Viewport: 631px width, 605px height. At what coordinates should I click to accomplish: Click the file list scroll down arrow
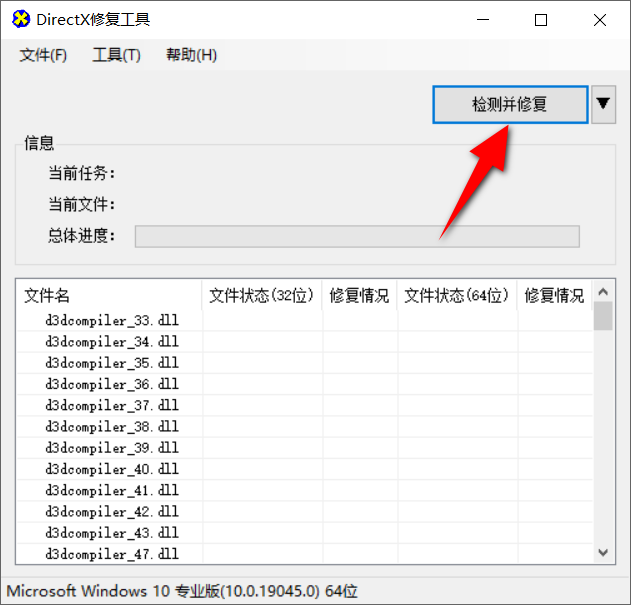[x=603, y=553]
